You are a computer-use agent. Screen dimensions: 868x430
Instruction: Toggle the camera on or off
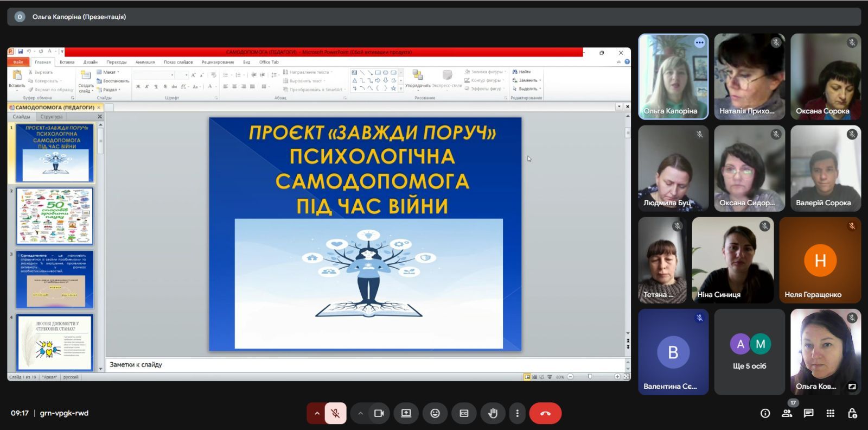pyautogui.click(x=379, y=413)
